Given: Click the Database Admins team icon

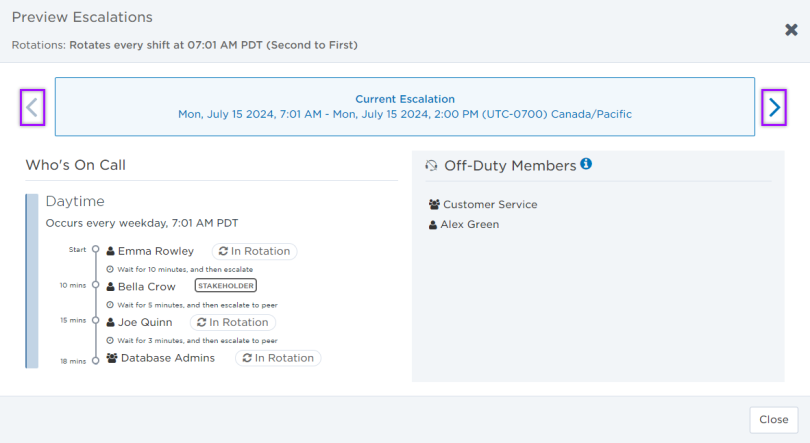Looking at the screenshot, I should (112, 358).
